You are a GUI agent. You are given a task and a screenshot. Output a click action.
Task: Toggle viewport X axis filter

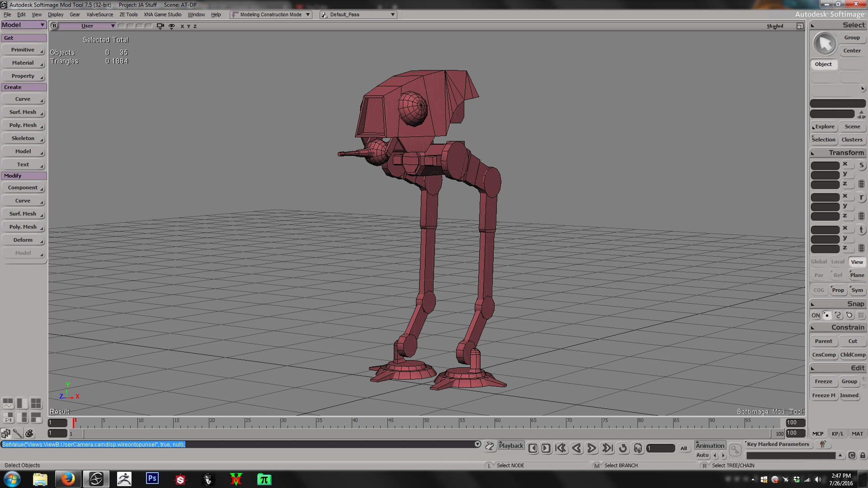click(182, 26)
